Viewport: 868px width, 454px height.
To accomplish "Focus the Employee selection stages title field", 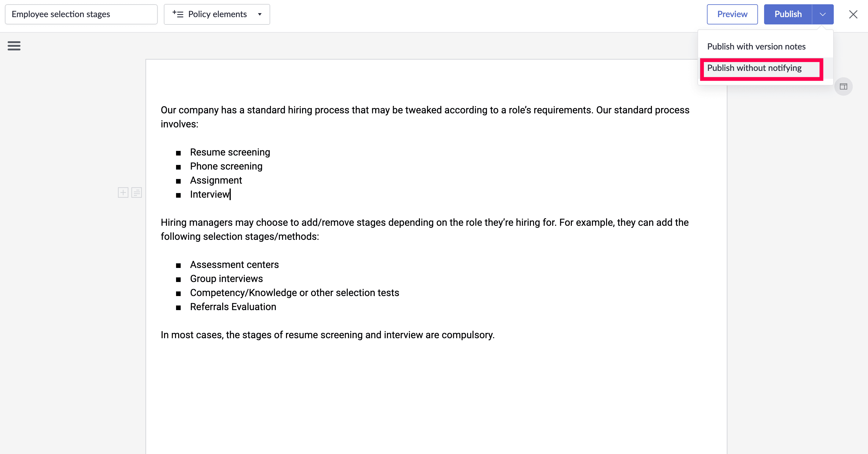I will click(81, 14).
